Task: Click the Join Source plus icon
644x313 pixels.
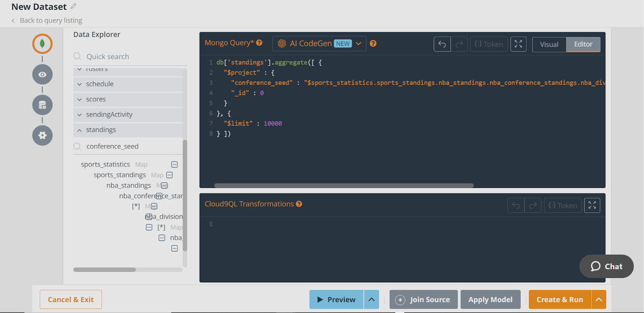Action: click(x=400, y=300)
